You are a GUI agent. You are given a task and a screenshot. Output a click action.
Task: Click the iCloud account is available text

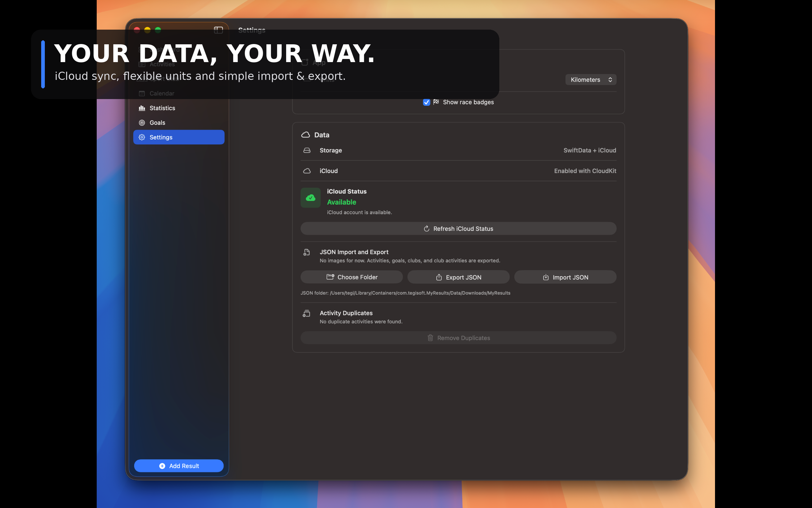[359, 212]
